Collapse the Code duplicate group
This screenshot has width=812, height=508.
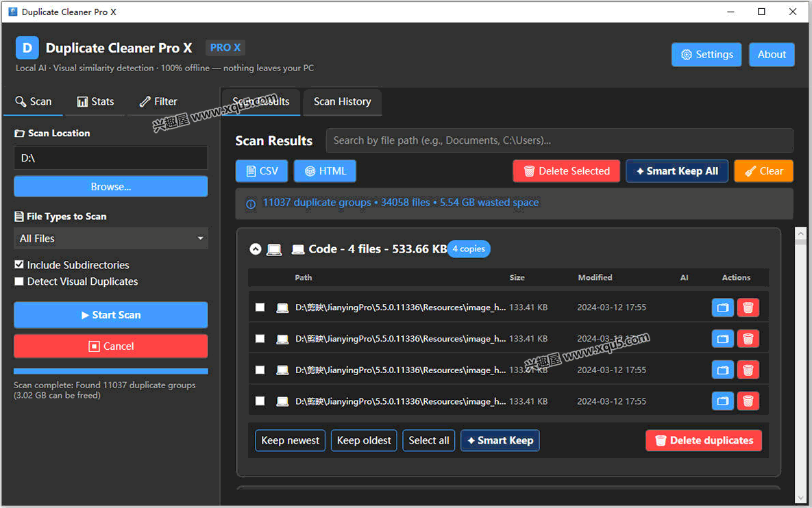pyautogui.click(x=256, y=249)
